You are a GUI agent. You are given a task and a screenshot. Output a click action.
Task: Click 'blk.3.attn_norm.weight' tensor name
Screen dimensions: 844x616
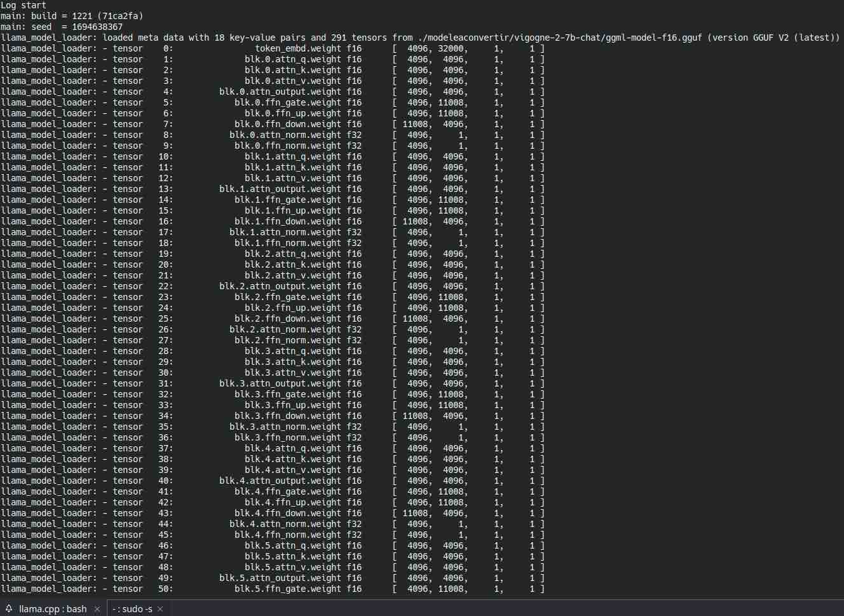coord(286,427)
